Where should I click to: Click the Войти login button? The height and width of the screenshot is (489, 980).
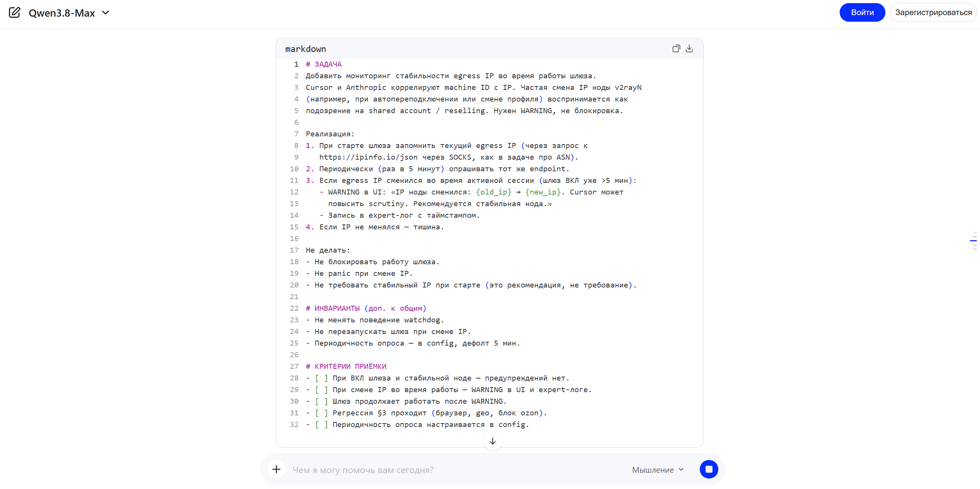click(x=862, y=12)
